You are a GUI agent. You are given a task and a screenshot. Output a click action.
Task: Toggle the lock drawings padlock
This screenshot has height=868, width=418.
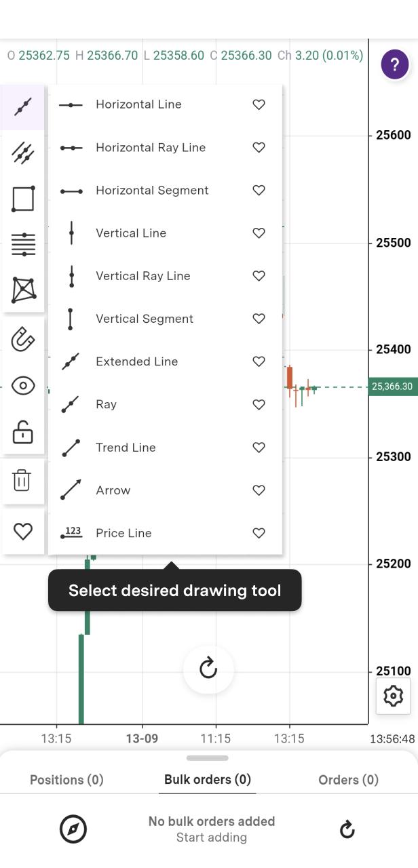click(23, 432)
